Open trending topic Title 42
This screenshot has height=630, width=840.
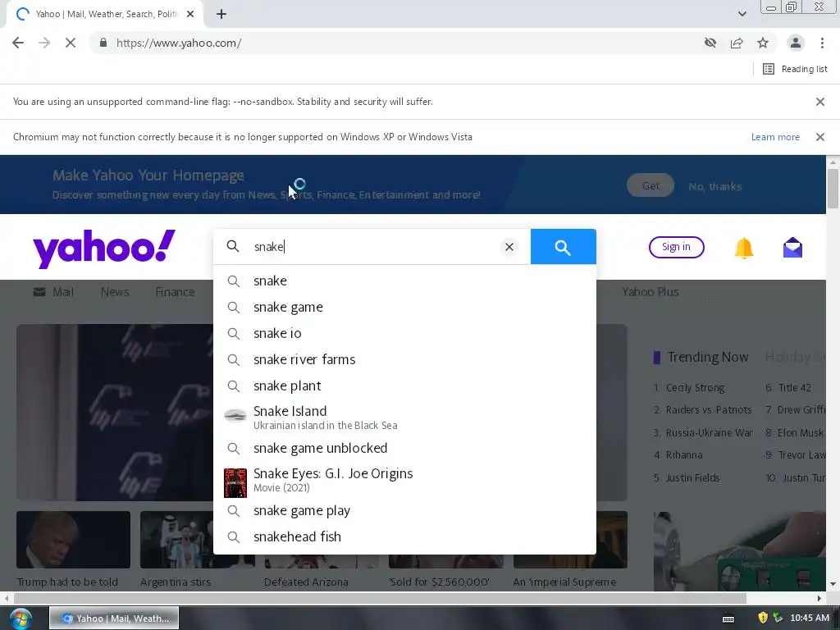pyautogui.click(x=794, y=387)
